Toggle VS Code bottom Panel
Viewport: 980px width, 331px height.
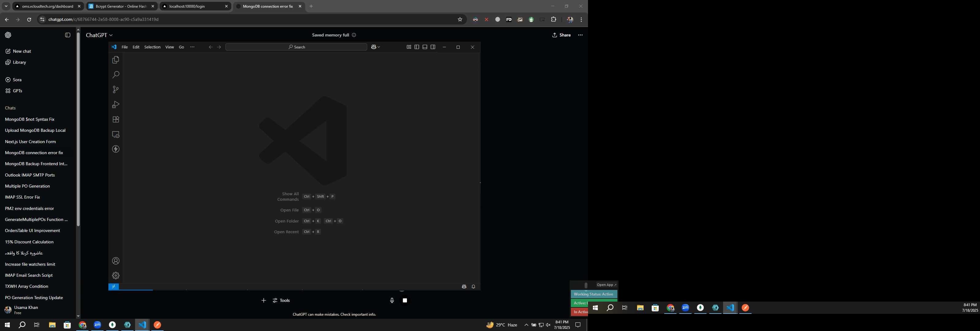(x=424, y=47)
